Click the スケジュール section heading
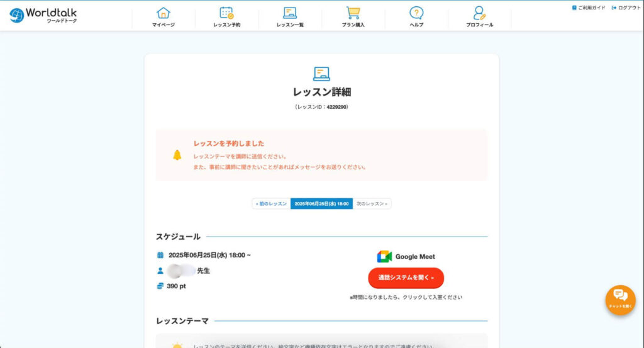 tap(178, 237)
